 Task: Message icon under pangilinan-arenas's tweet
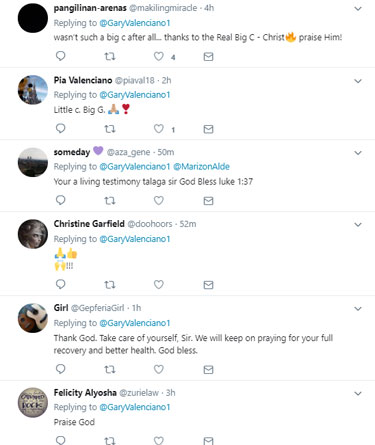[x=208, y=57]
